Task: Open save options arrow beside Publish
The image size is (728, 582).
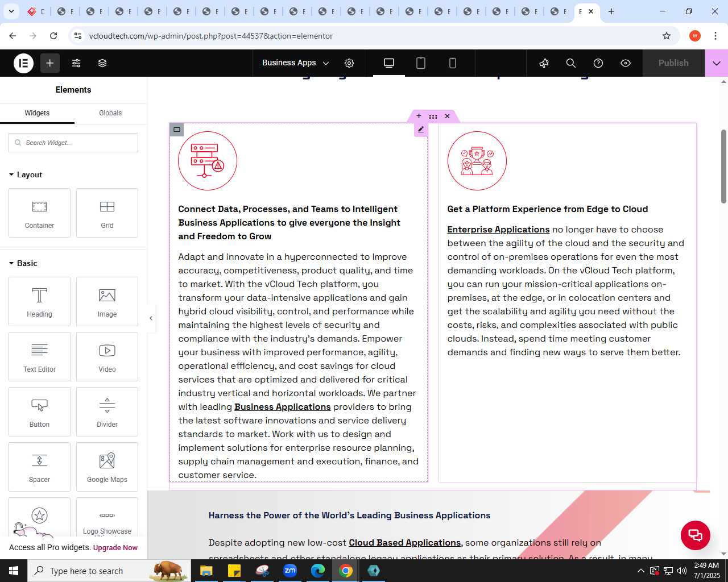Action: click(x=717, y=63)
